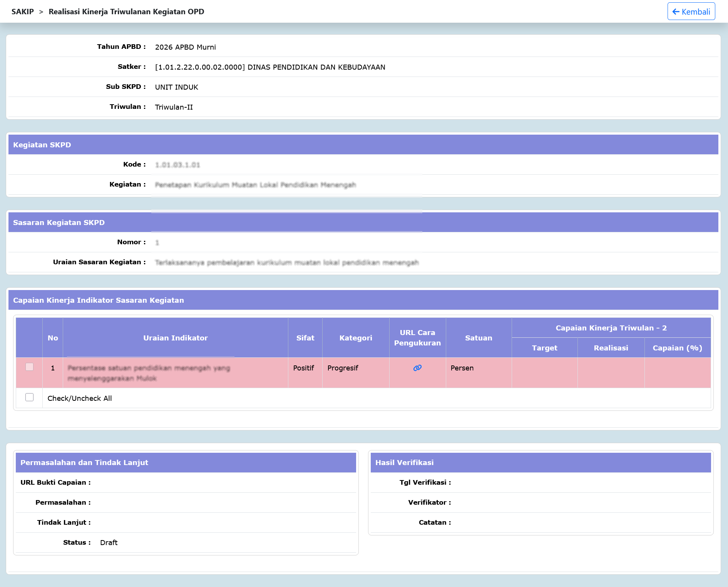The width and height of the screenshot is (728, 587).
Task: Click the Sub SKPD value UNIT INDUK
Action: pos(177,87)
